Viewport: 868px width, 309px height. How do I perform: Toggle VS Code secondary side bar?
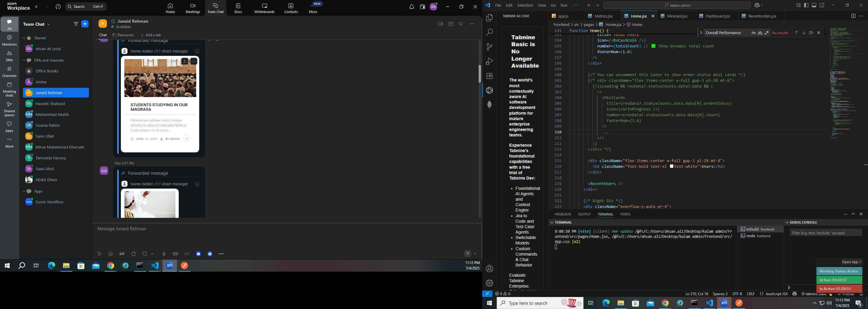tap(822, 5)
